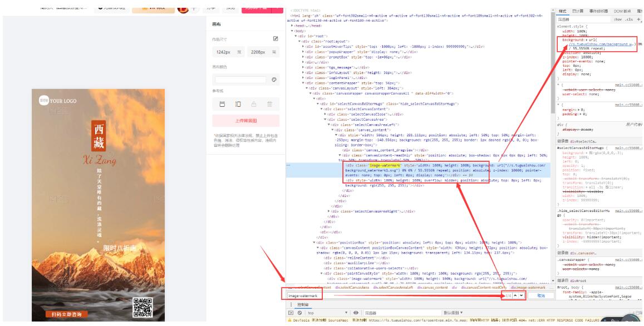Open the edit icon next to 作品尺寸
This screenshot has width=644, height=326.
pos(275,39)
